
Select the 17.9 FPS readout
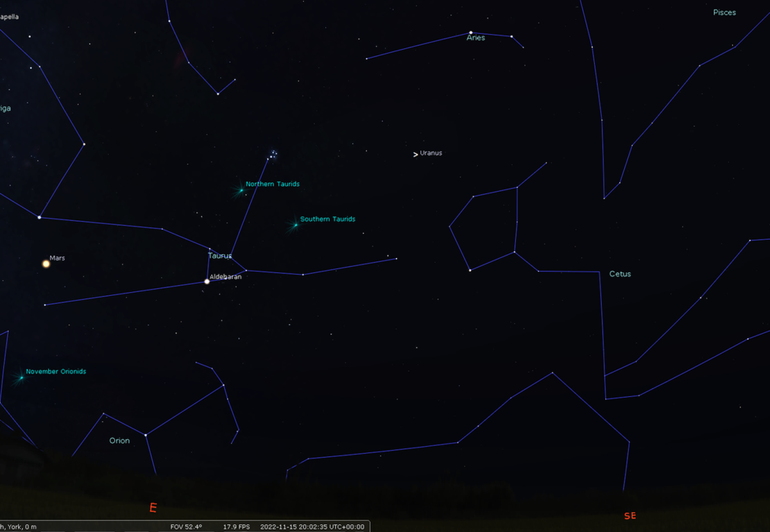236,527
